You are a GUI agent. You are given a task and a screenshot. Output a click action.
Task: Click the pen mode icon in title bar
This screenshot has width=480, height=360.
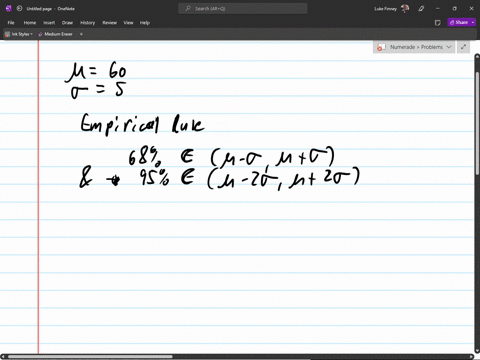coord(421,9)
